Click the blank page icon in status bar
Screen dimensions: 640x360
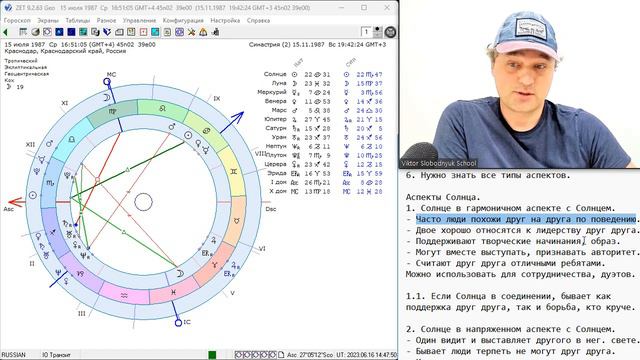click(x=281, y=355)
